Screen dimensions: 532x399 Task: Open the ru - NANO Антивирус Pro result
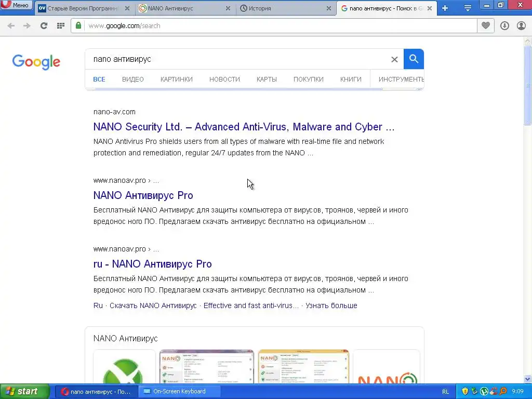coord(153,264)
